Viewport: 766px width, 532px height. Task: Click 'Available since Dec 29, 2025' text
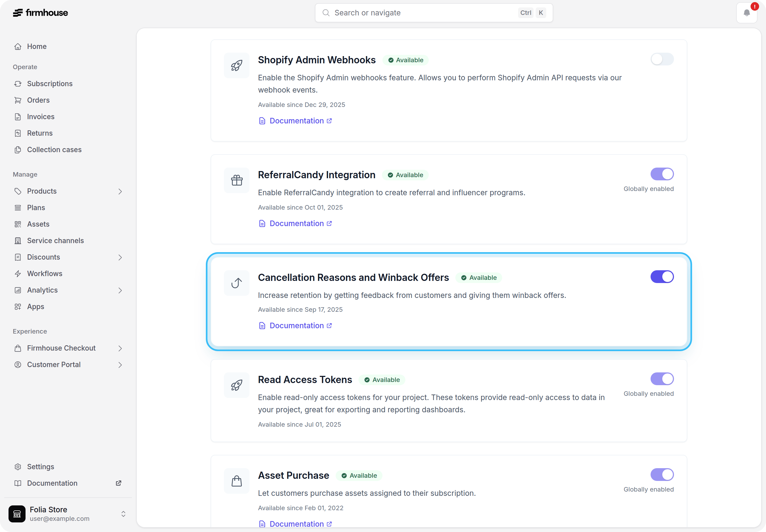coord(301,105)
